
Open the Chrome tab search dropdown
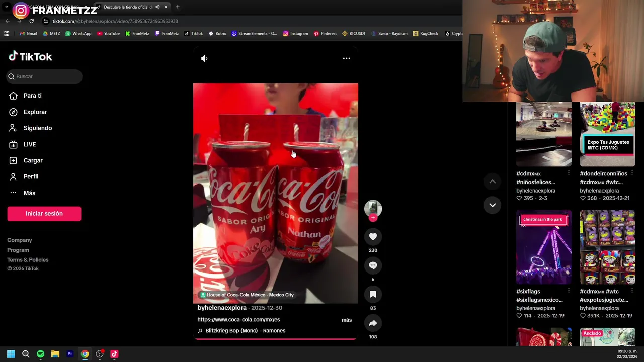pos(7,7)
